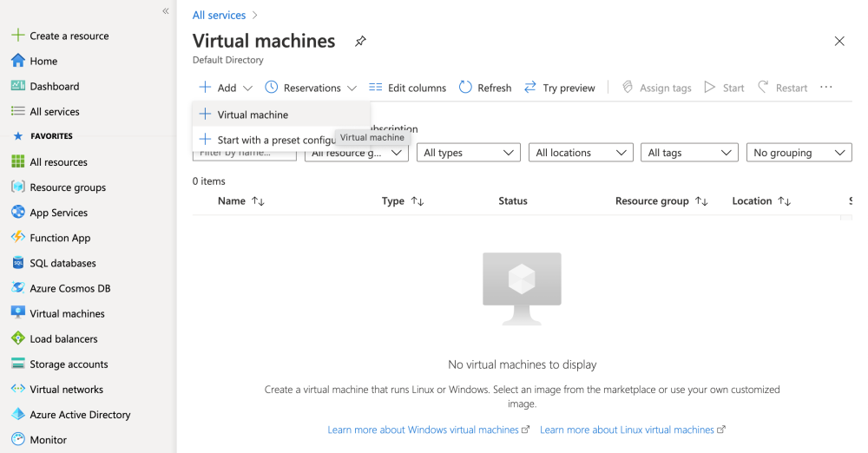
Task: Select Start with a preset configuration
Action: tap(269, 140)
